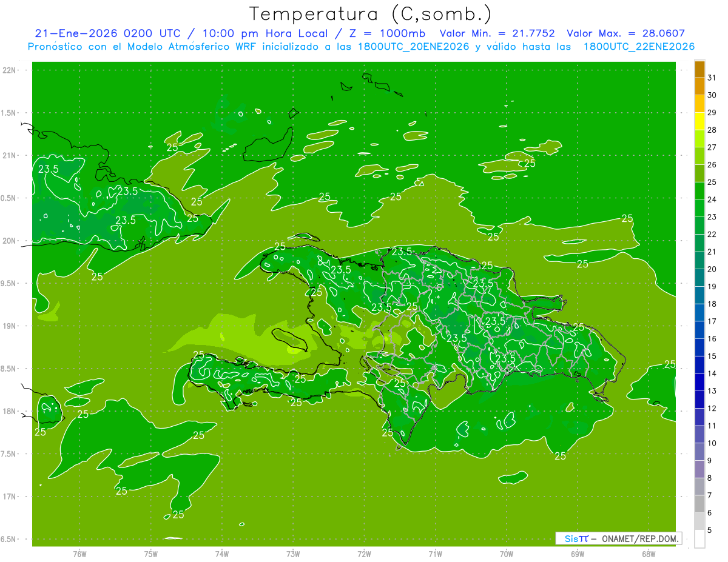This screenshot has width=728, height=562.
Task: Click the colorbar value label 22
Action: point(712,234)
